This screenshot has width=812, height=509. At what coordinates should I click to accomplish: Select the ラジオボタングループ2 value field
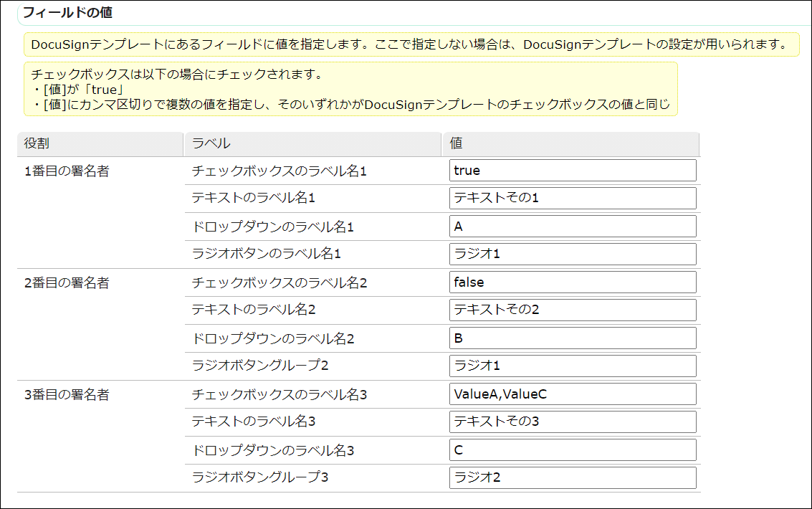click(573, 366)
